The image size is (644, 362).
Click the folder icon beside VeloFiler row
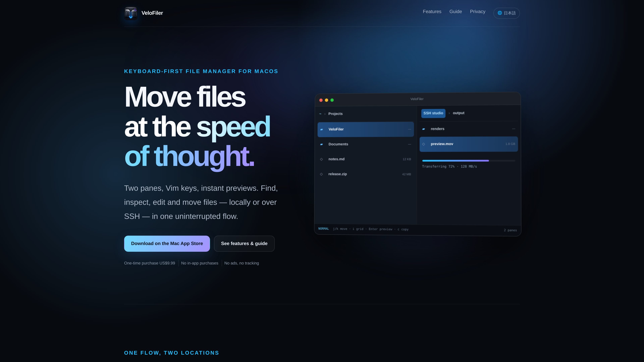pyautogui.click(x=321, y=129)
